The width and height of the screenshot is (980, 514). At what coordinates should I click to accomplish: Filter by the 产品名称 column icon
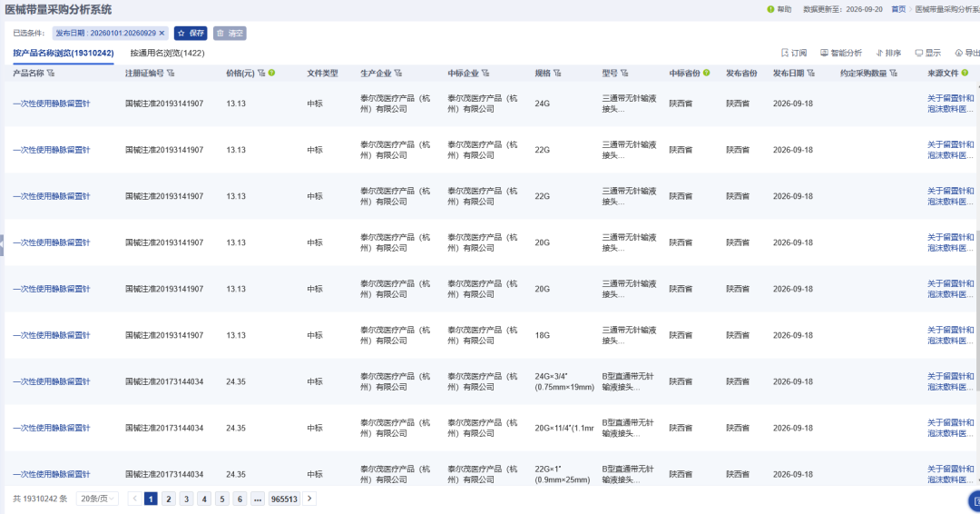click(x=51, y=74)
